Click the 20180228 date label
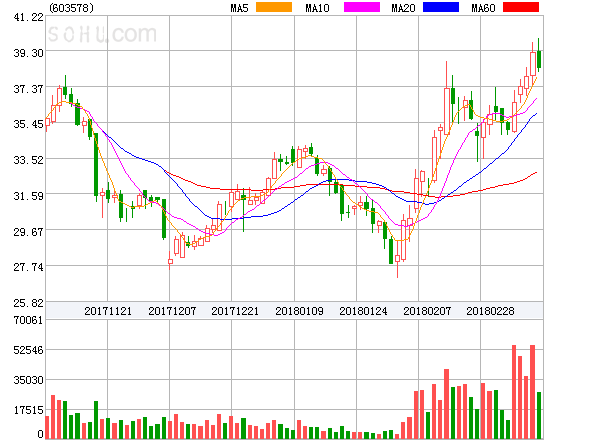The height and width of the screenshot is (440, 600). pos(490,311)
